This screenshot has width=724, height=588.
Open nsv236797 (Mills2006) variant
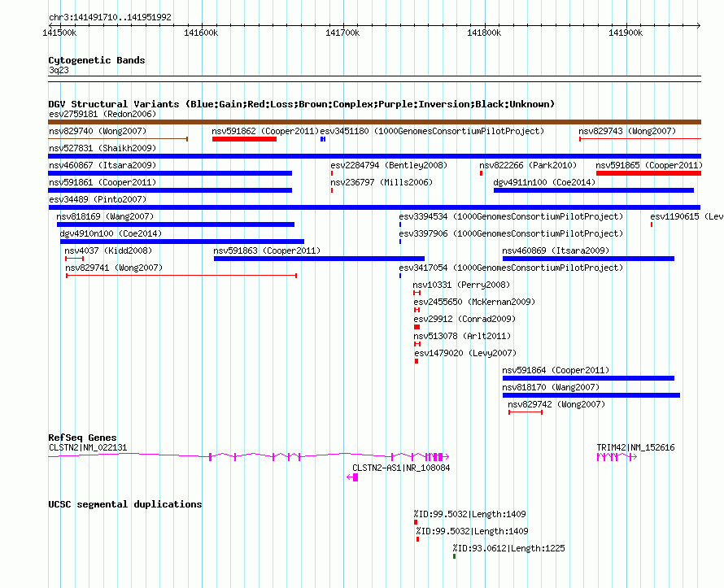[382, 182]
